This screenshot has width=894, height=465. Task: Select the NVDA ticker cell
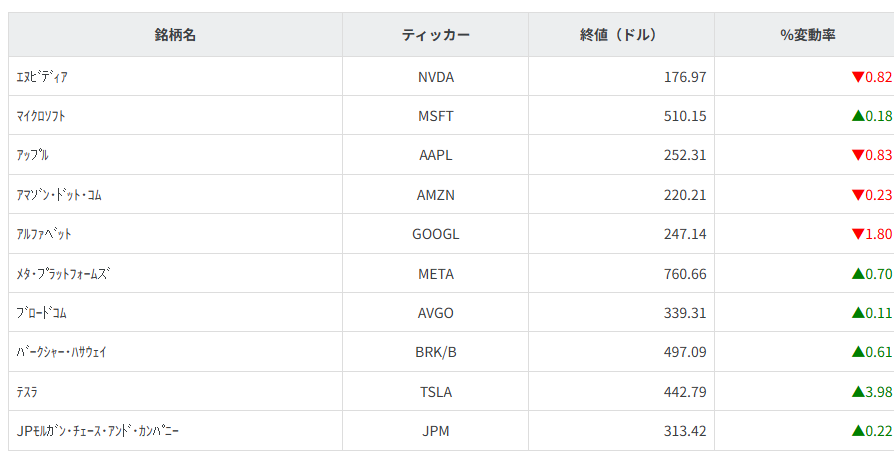[435, 77]
